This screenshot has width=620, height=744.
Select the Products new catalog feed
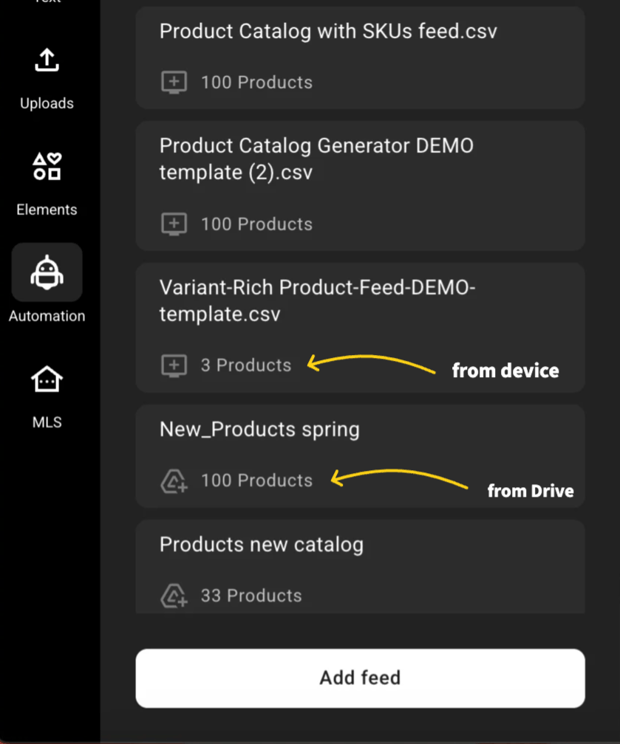tap(261, 545)
